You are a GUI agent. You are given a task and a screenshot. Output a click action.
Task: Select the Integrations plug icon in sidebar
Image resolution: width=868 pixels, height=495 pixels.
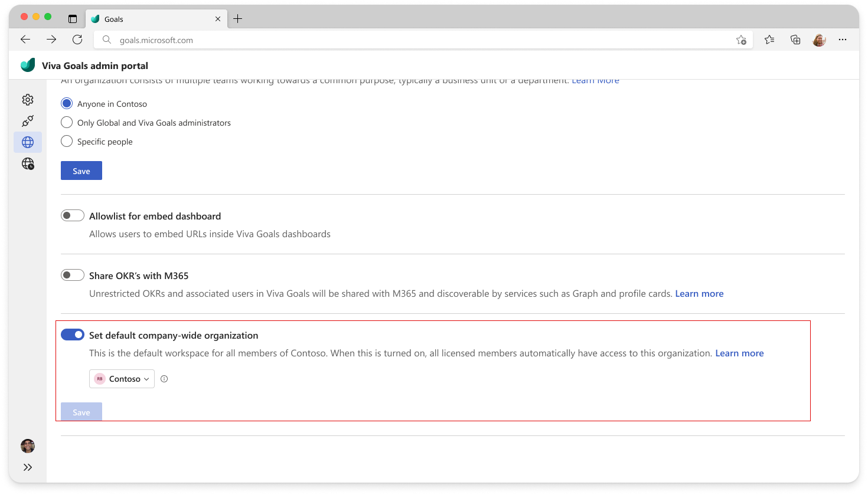pyautogui.click(x=27, y=120)
